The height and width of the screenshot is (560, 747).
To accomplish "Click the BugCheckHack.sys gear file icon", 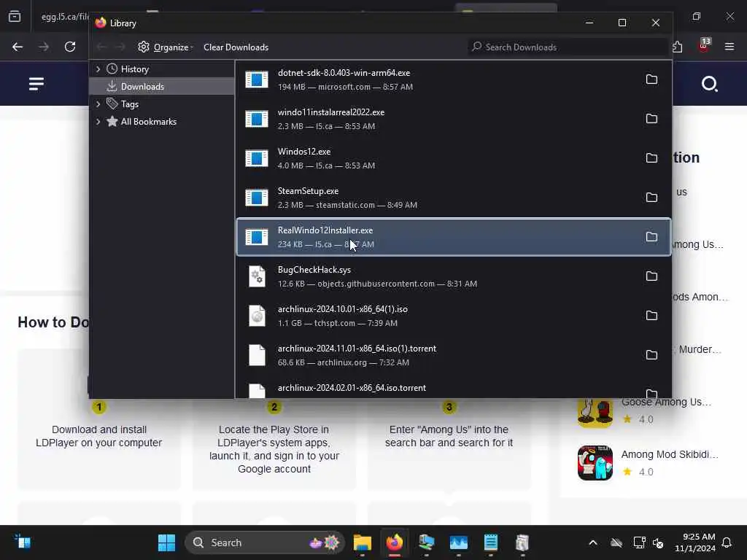I will click(x=258, y=276).
